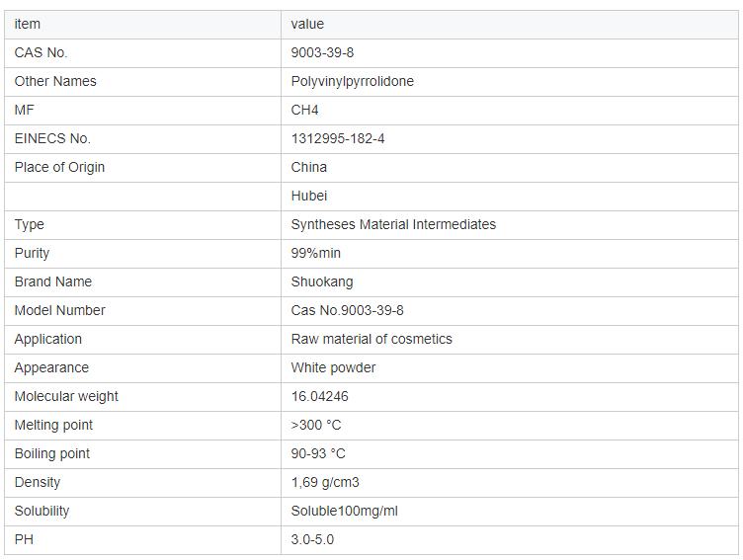Click the MF value CH4
Screen dimensions: 743x560
pyautogui.click(x=304, y=110)
